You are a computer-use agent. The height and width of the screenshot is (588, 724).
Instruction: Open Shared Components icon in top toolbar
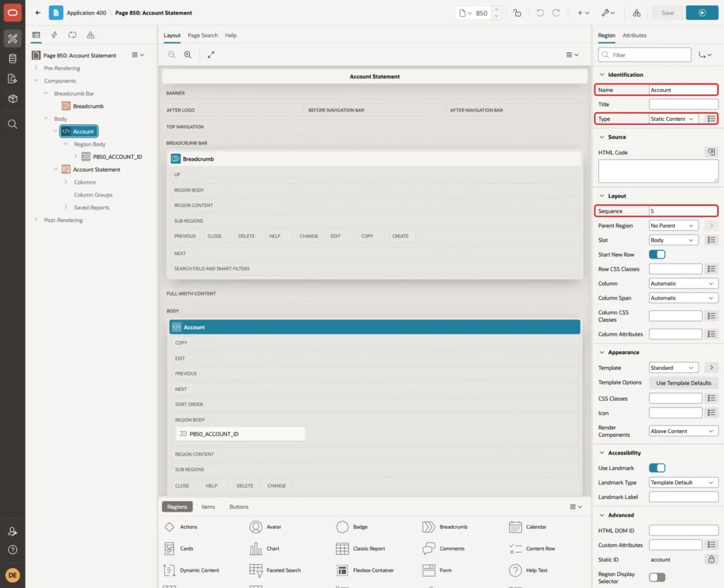(636, 13)
